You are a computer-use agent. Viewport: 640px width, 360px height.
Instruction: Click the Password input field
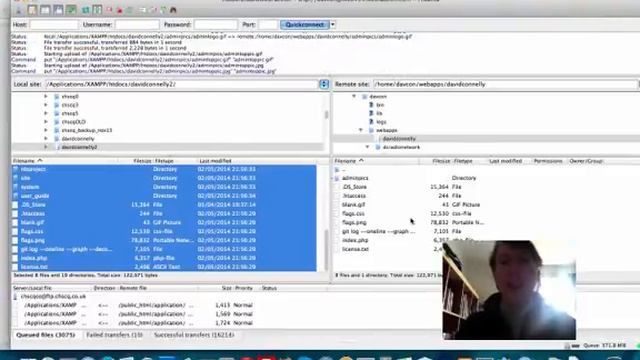[x=216, y=24]
